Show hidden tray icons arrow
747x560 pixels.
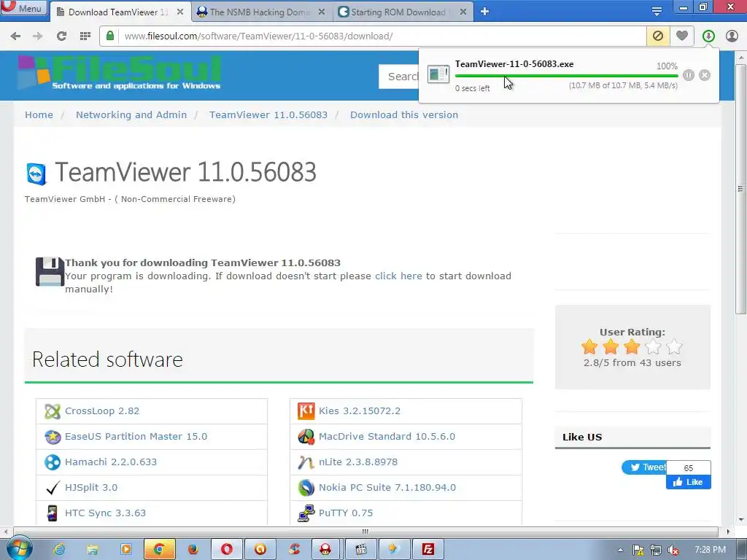[x=620, y=550]
